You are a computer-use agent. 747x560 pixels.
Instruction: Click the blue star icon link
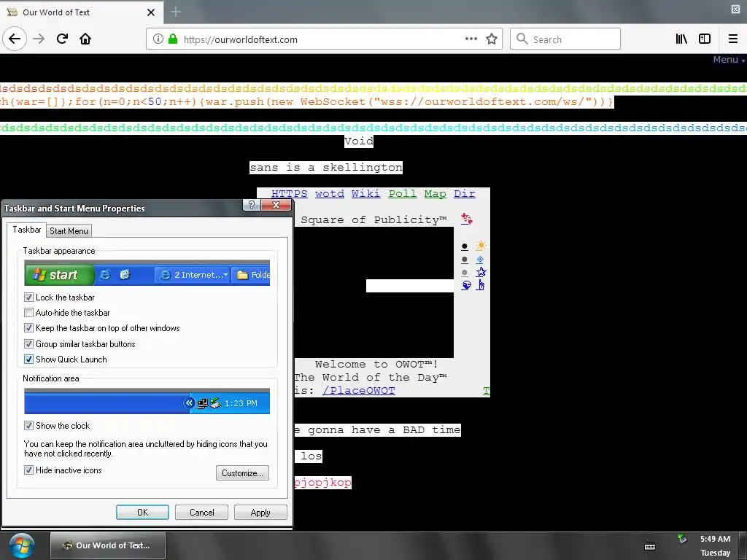481,272
